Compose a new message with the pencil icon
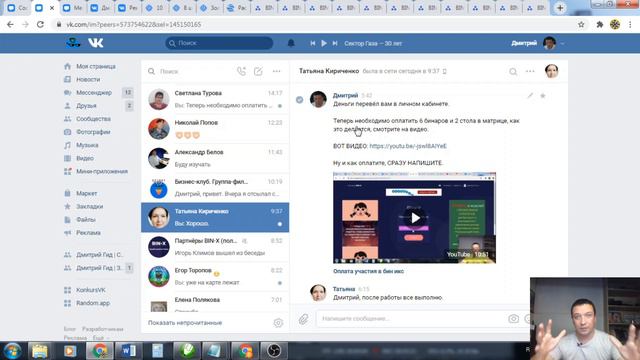The image size is (640, 360). tap(258, 71)
